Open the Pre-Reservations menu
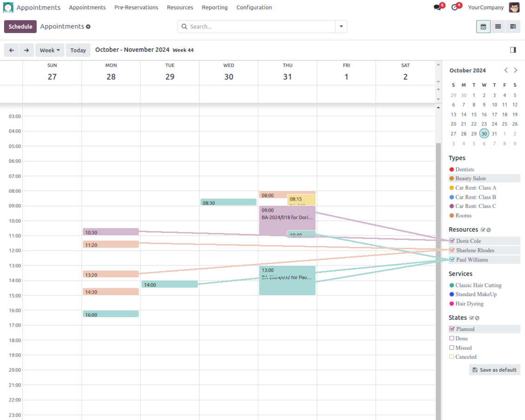 (136, 7)
